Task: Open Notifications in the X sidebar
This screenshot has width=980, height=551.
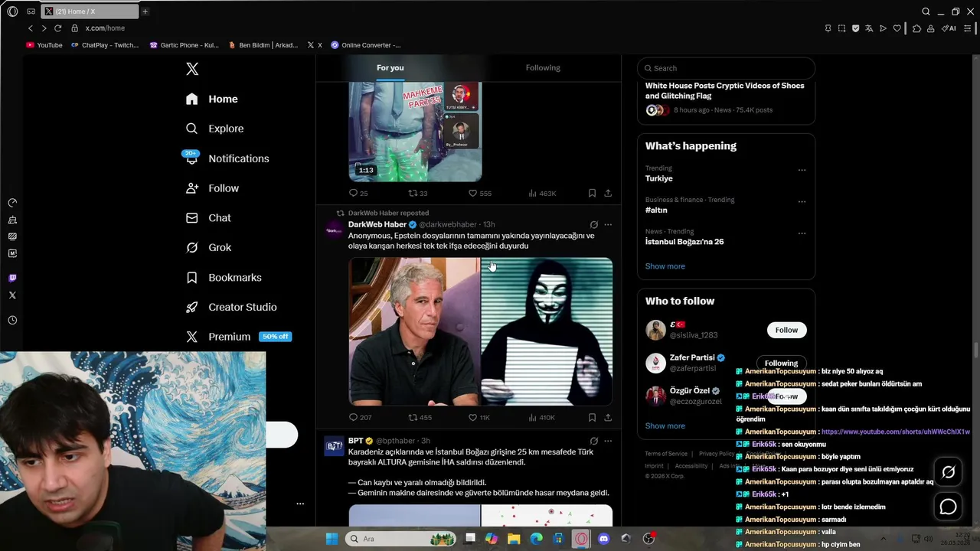Action: pyautogui.click(x=227, y=158)
